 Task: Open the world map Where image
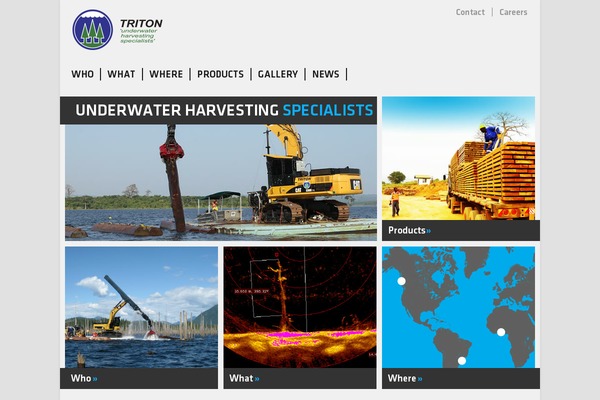(458, 307)
